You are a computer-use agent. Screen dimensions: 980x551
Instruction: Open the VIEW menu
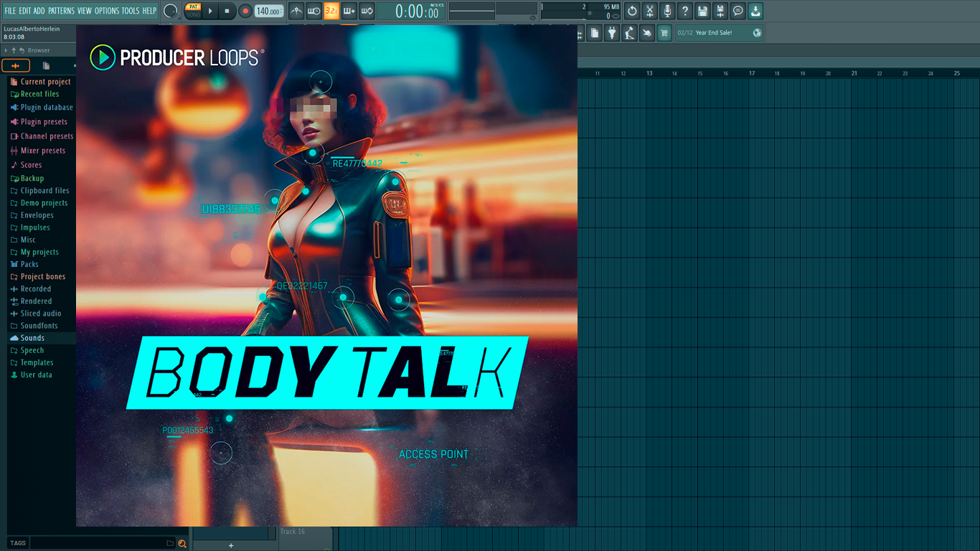tap(85, 11)
